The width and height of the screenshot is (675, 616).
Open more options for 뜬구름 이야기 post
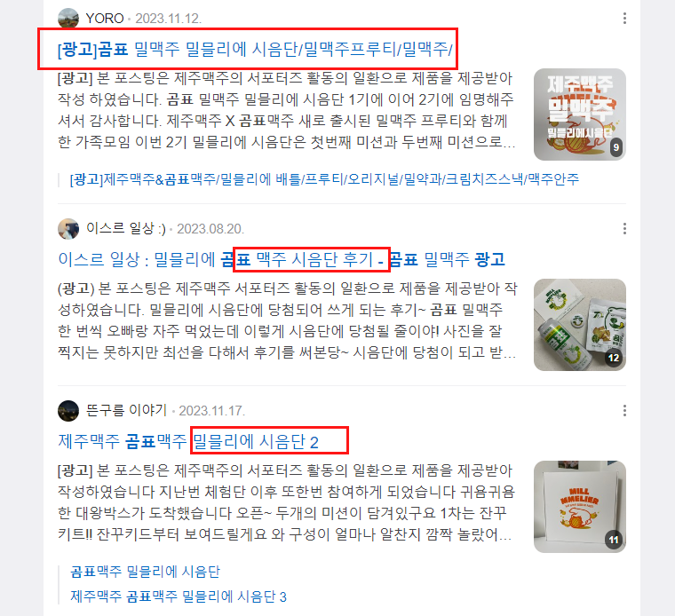[624, 410]
